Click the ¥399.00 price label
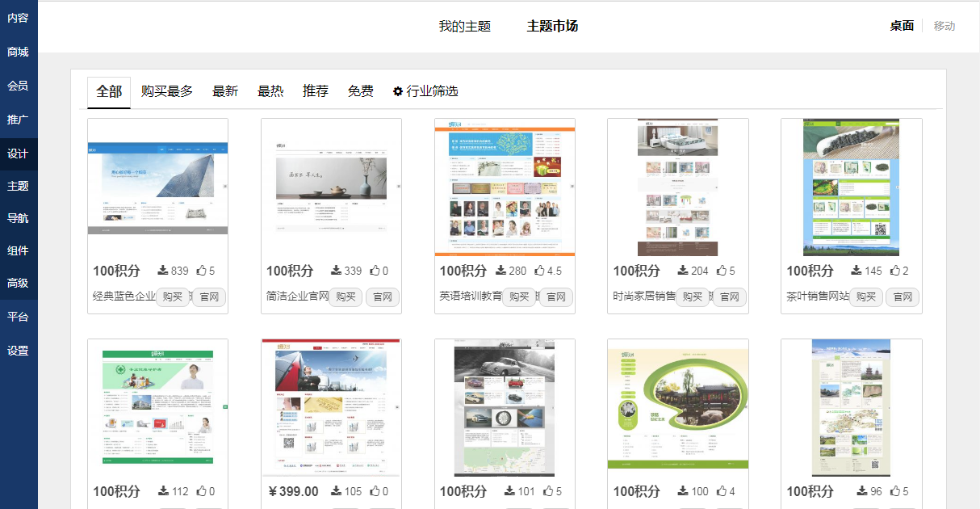980x509 pixels. (292, 491)
